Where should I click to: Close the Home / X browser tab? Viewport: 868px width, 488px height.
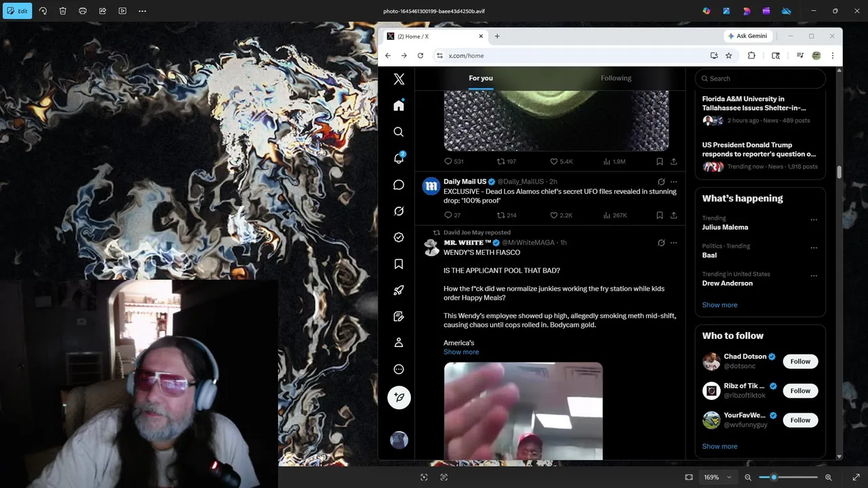click(x=481, y=36)
